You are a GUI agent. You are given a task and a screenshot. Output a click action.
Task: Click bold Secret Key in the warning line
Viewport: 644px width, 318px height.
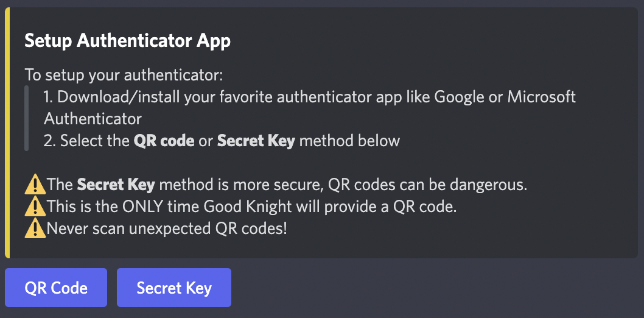point(116,185)
